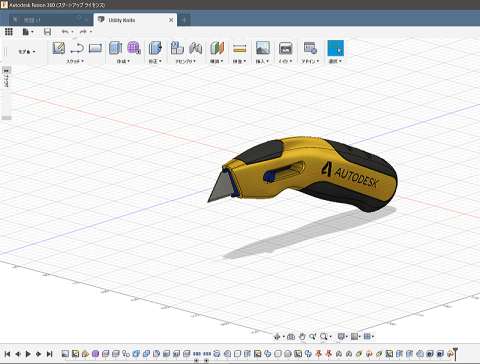Open the redo history dropdown arrow
Screen dimensions: 480x364
pyautogui.click(x=91, y=32)
